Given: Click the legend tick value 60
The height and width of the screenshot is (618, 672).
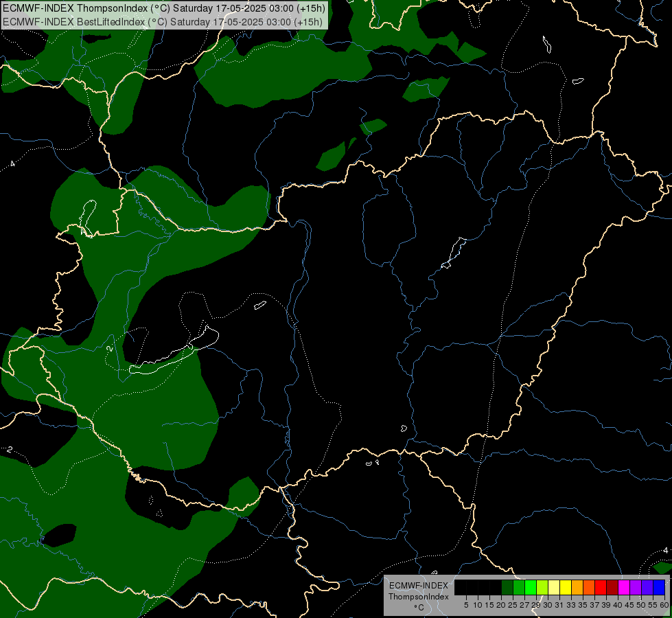Looking at the screenshot, I should click(x=664, y=605).
